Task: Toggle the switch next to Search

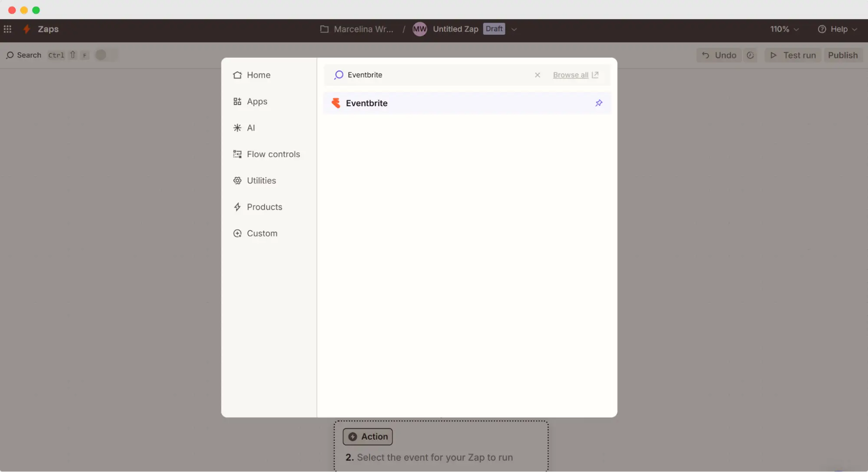Action: (x=106, y=55)
